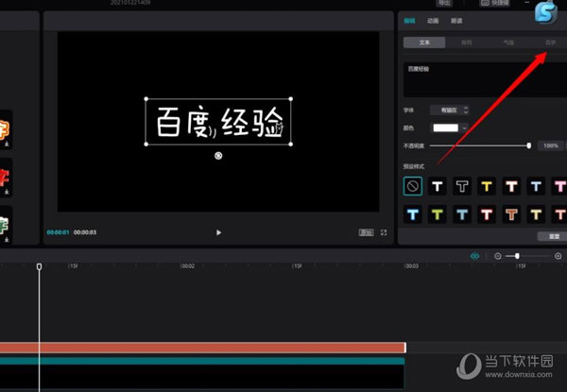The width and height of the screenshot is (567, 392).
Task: Click the white text color swatch
Action: [445, 128]
